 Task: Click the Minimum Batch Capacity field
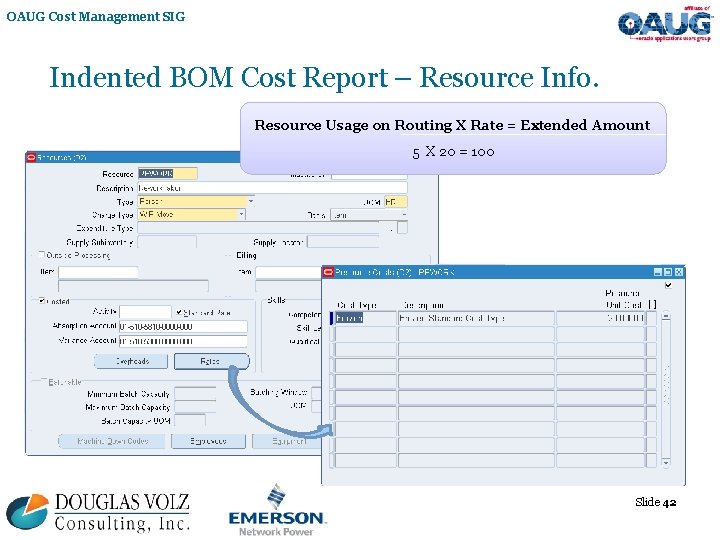point(195,394)
